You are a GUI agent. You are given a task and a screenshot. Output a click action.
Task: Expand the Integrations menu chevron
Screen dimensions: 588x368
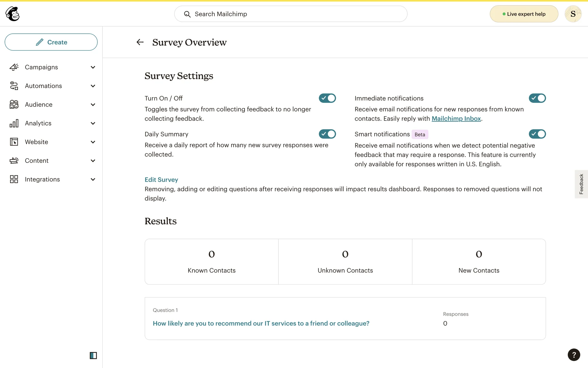pos(93,179)
